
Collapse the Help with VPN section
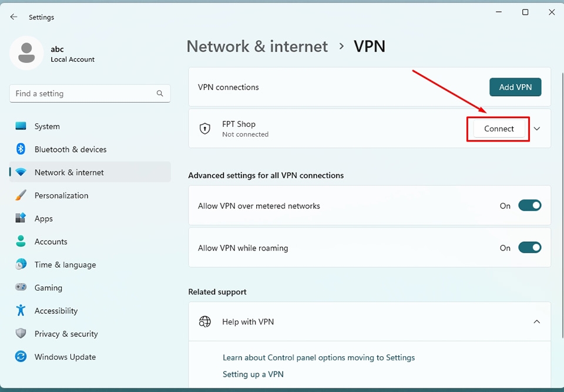tap(536, 322)
